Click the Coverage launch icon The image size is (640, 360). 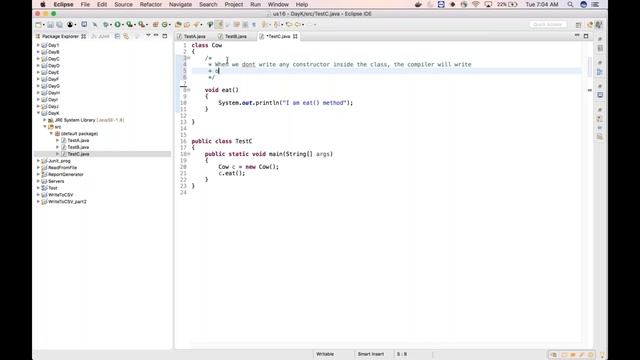(129, 25)
